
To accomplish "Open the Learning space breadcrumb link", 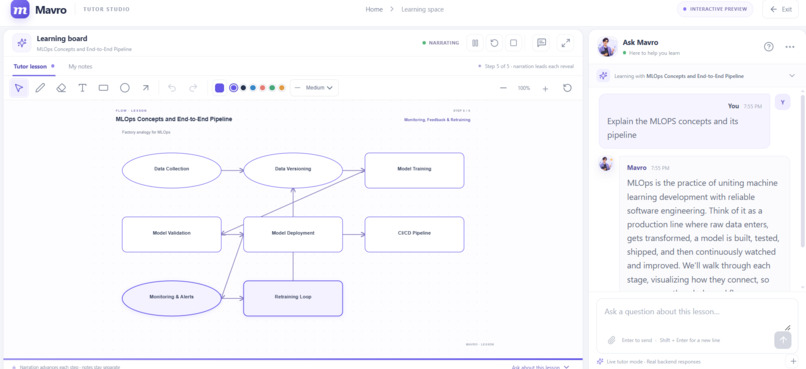I will (x=422, y=9).
